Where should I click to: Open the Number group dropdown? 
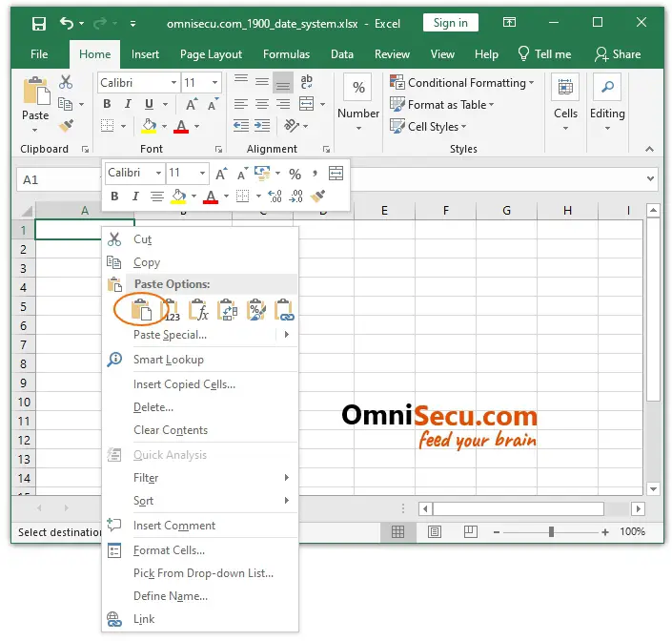(358, 129)
